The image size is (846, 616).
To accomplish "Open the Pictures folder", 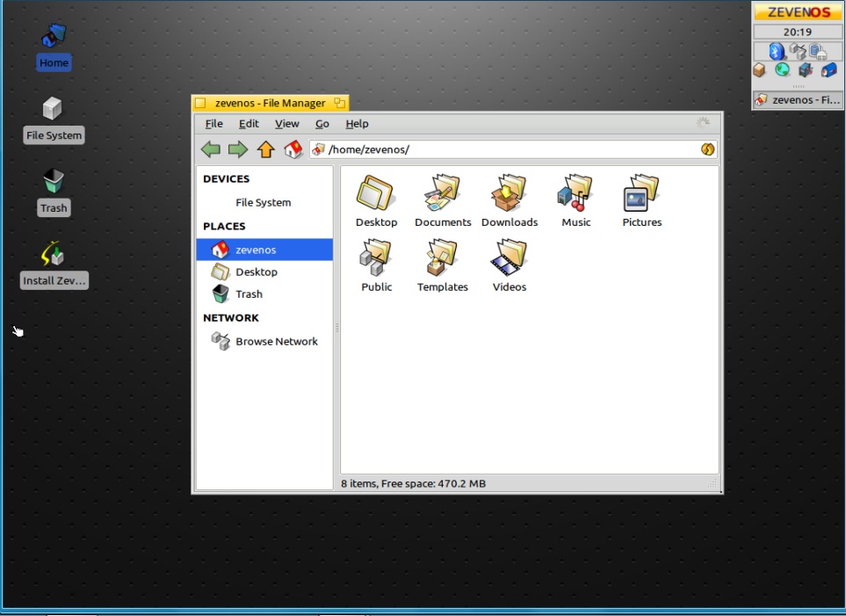I will (x=641, y=201).
